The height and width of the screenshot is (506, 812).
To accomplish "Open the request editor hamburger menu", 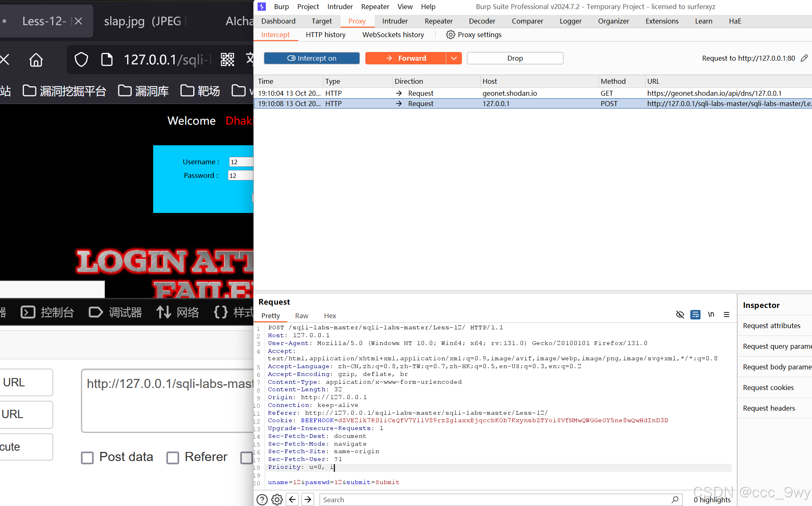I will [727, 314].
